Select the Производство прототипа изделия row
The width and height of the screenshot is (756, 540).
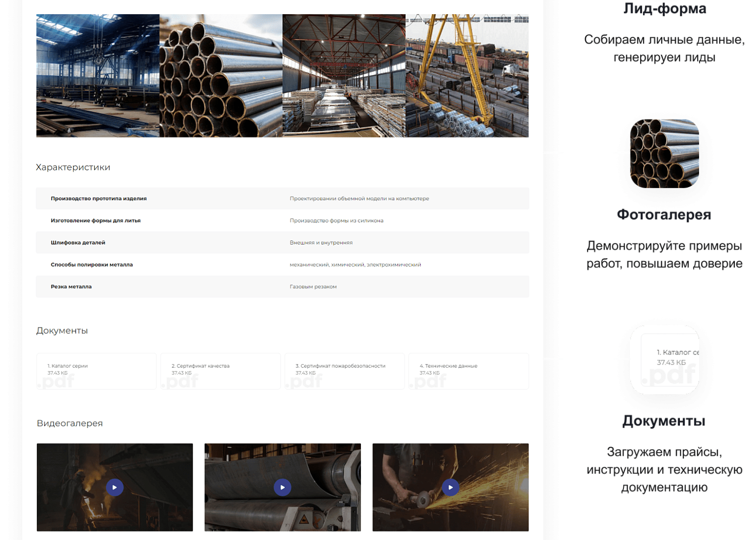click(x=282, y=199)
